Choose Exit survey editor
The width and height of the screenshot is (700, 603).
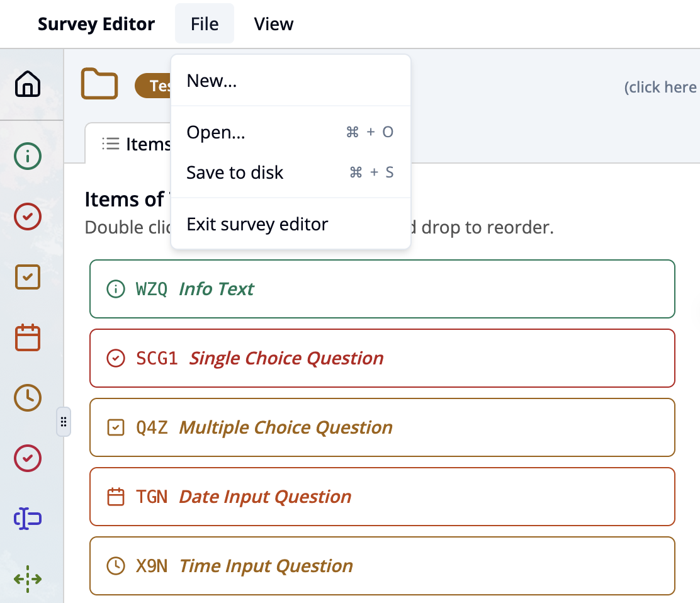pos(291,224)
